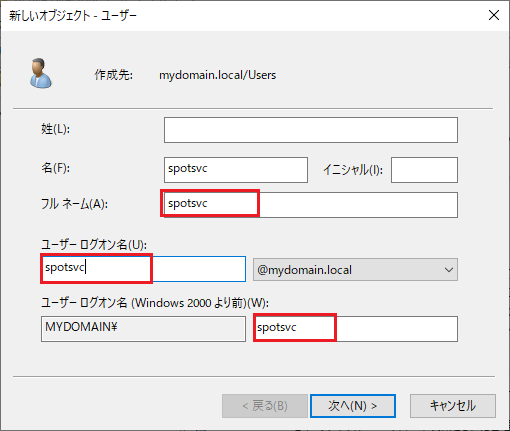Click the user avatar icon
Image resolution: width=510 pixels, height=431 pixels.
pyautogui.click(x=41, y=73)
